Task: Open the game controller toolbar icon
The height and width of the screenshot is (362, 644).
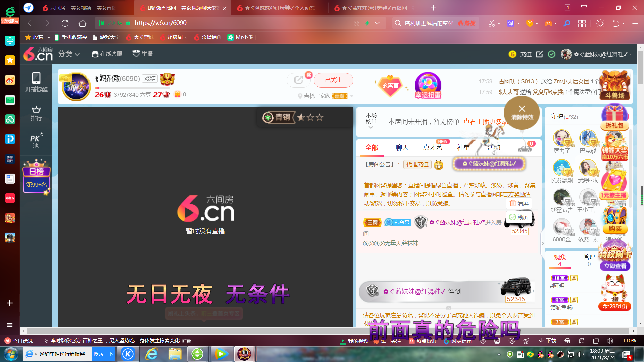Action: click(x=548, y=23)
